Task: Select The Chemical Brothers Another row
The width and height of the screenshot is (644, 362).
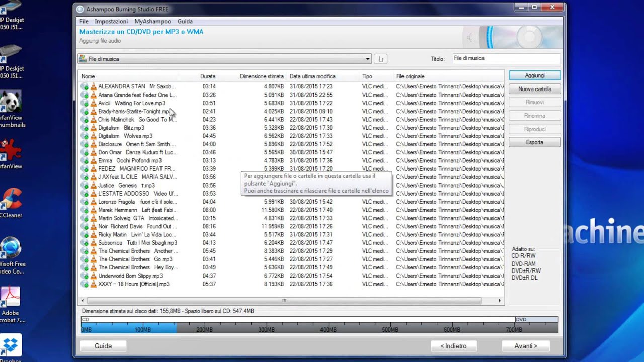Action: tap(292, 251)
